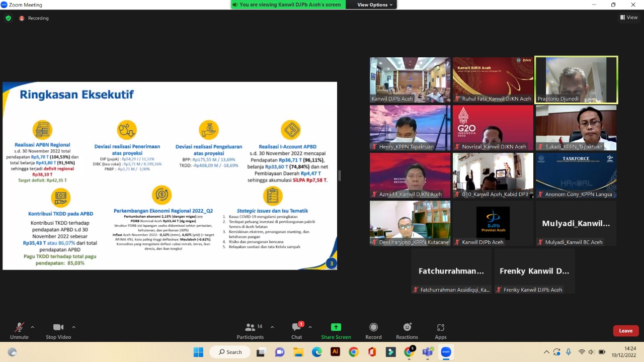The height and width of the screenshot is (362, 644).
Task: Click green shield meeting info icon
Action: click(x=8, y=18)
